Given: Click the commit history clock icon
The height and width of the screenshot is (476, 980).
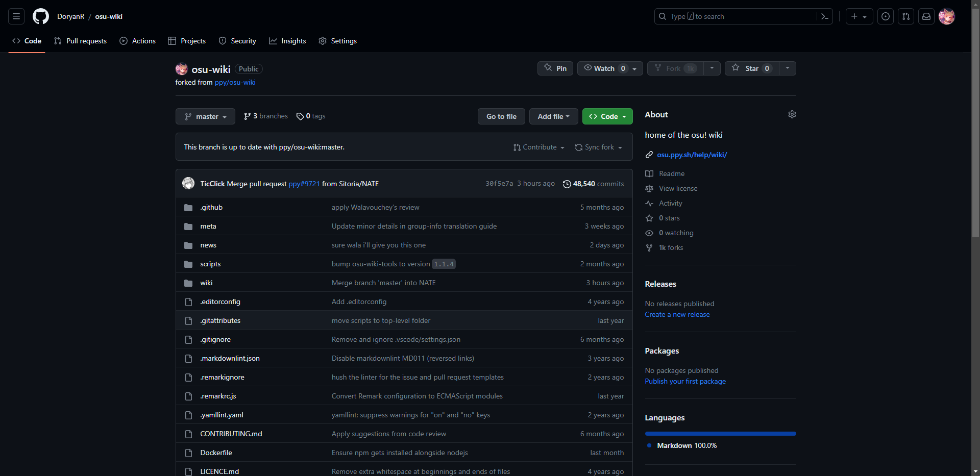Looking at the screenshot, I should 567,184.
